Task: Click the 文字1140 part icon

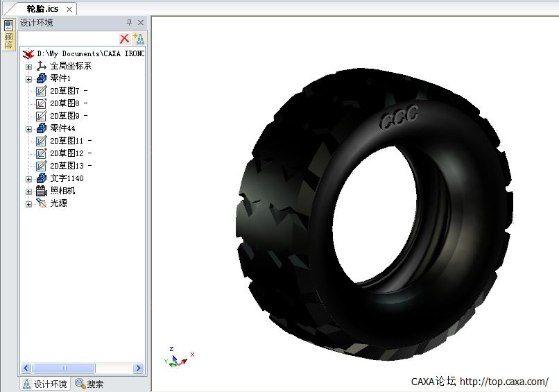Action: pyautogui.click(x=42, y=178)
